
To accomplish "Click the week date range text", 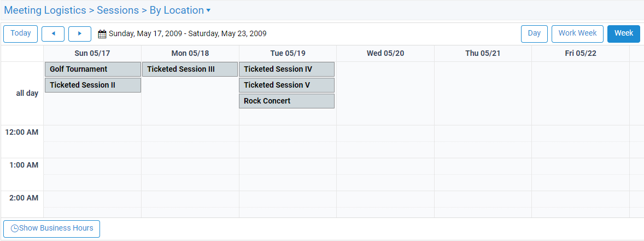I will pyautogui.click(x=188, y=34).
